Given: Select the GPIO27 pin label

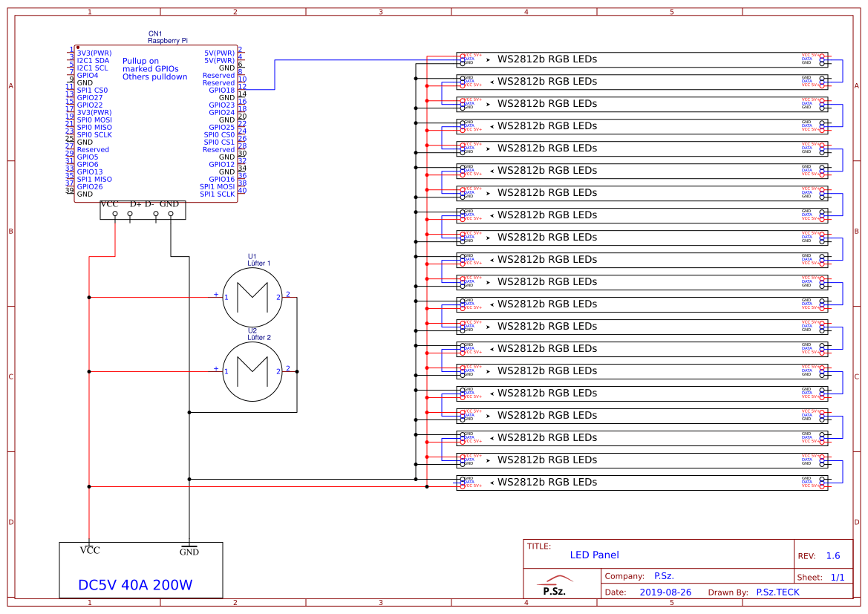Looking at the screenshot, I should click(x=90, y=97).
